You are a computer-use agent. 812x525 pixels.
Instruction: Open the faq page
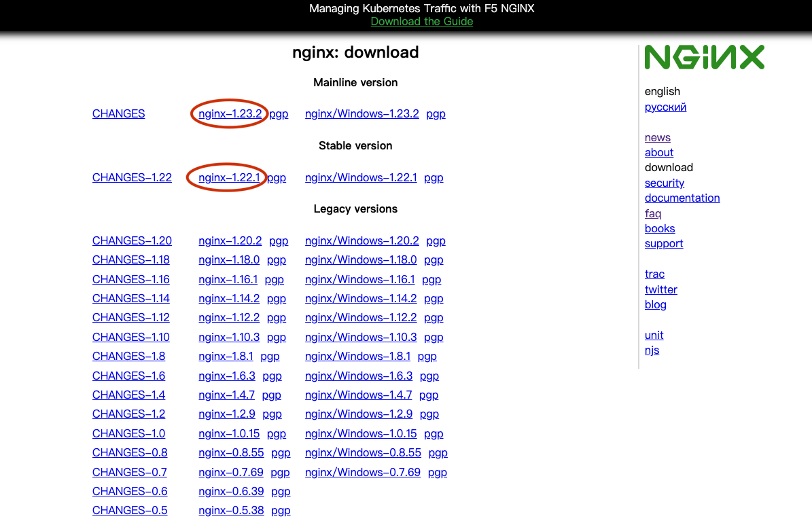(653, 214)
